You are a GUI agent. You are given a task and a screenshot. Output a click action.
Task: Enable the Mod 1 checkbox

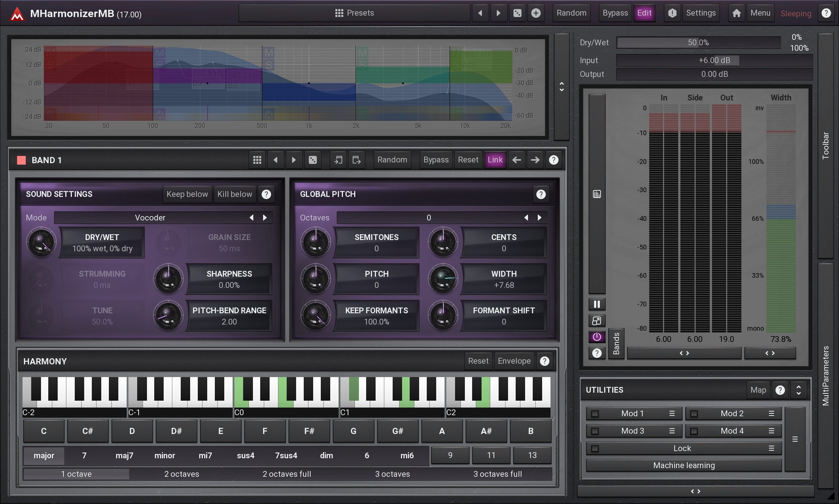pyautogui.click(x=595, y=414)
